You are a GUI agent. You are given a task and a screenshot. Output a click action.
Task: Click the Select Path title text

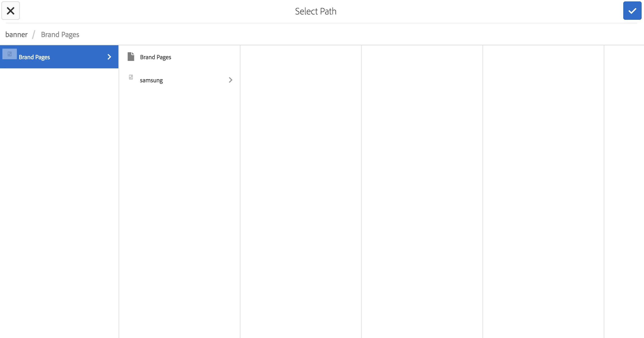(x=316, y=11)
